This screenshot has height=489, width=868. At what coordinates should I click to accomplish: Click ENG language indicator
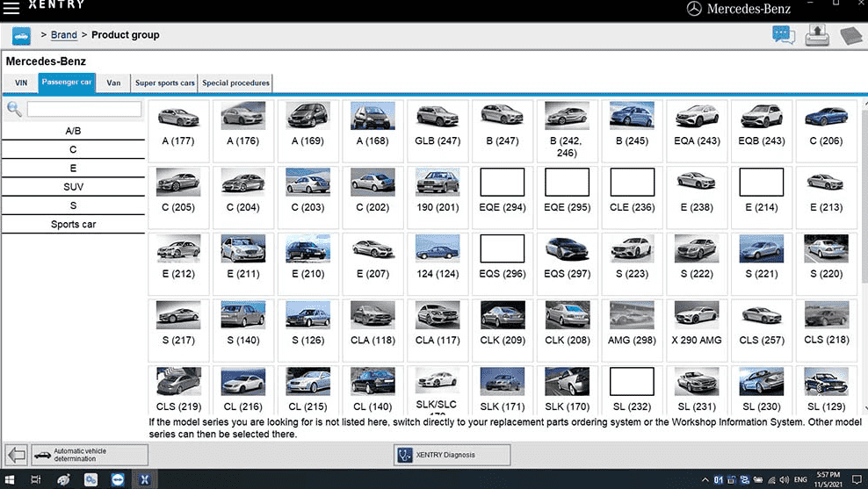(x=800, y=479)
